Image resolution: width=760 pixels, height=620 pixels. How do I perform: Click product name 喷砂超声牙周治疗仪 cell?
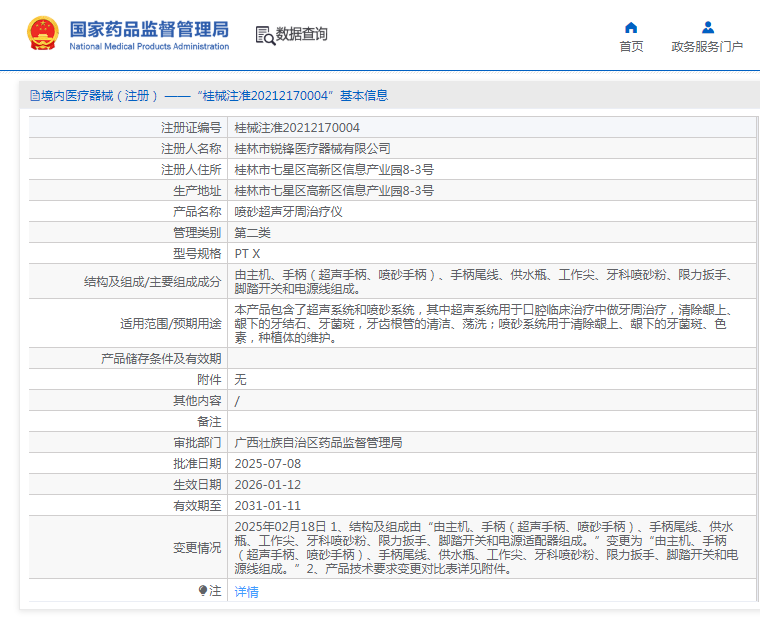pyautogui.click(x=289, y=212)
